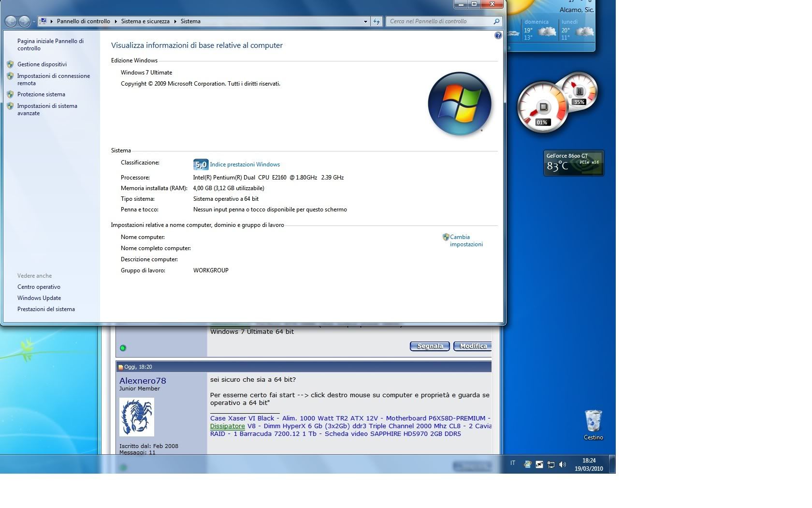The height and width of the screenshot is (508, 812).
Task: Open the blue help question mark icon
Action: tap(498, 35)
